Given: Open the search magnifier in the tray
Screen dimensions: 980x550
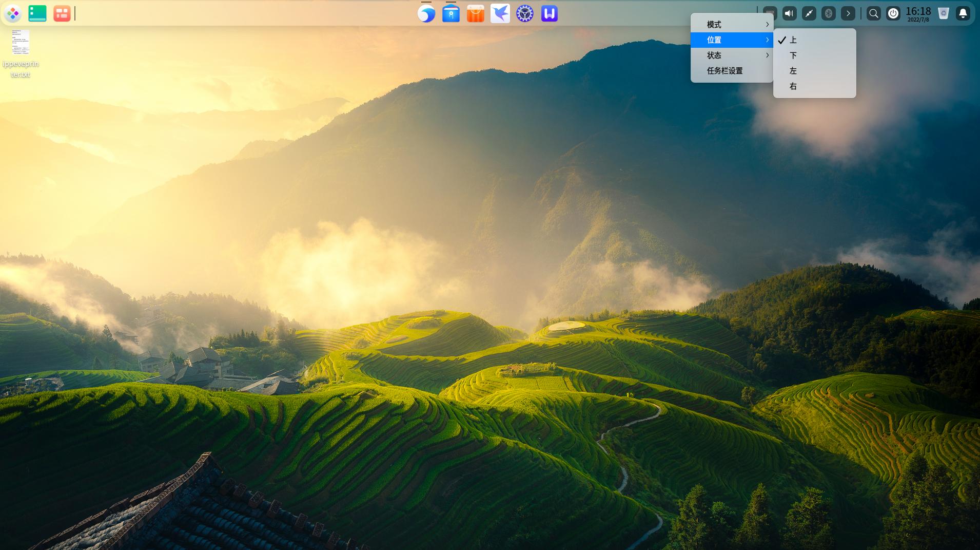Looking at the screenshot, I should point(872,13).
